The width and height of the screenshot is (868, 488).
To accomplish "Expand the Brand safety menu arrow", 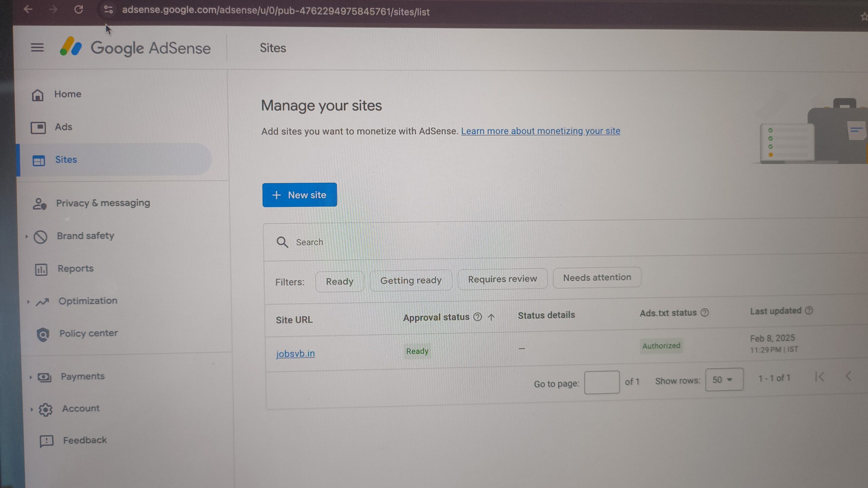I will click(27, 237).
